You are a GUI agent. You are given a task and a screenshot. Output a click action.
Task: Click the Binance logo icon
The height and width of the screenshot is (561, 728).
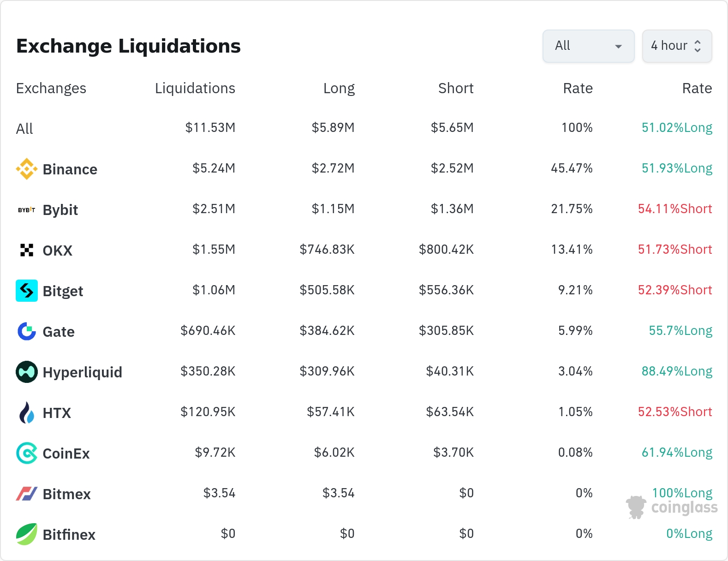(x=26, y=169)
